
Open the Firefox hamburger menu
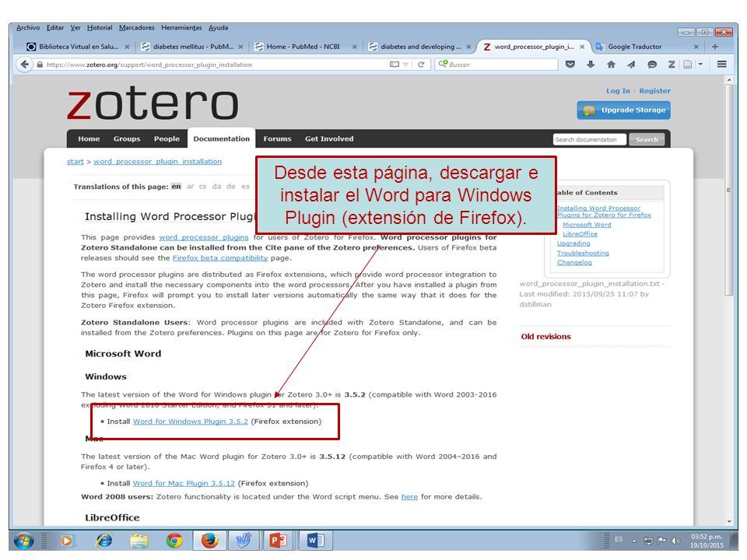(x=722, y=64)
